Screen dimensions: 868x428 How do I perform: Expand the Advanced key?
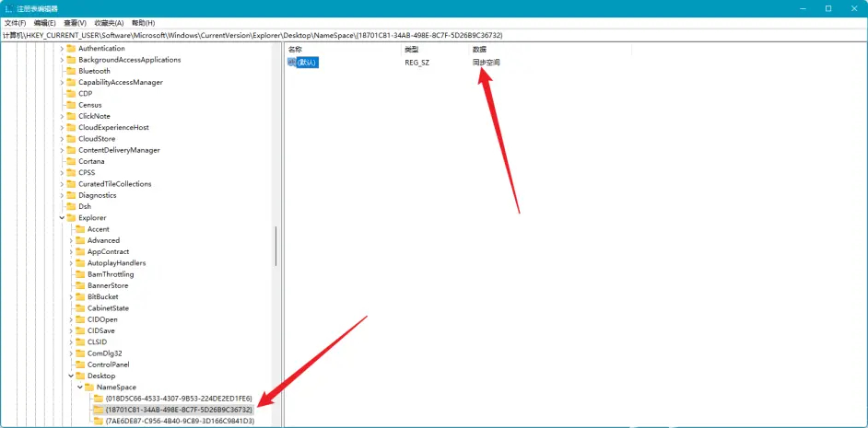click(x=71, y=240)
